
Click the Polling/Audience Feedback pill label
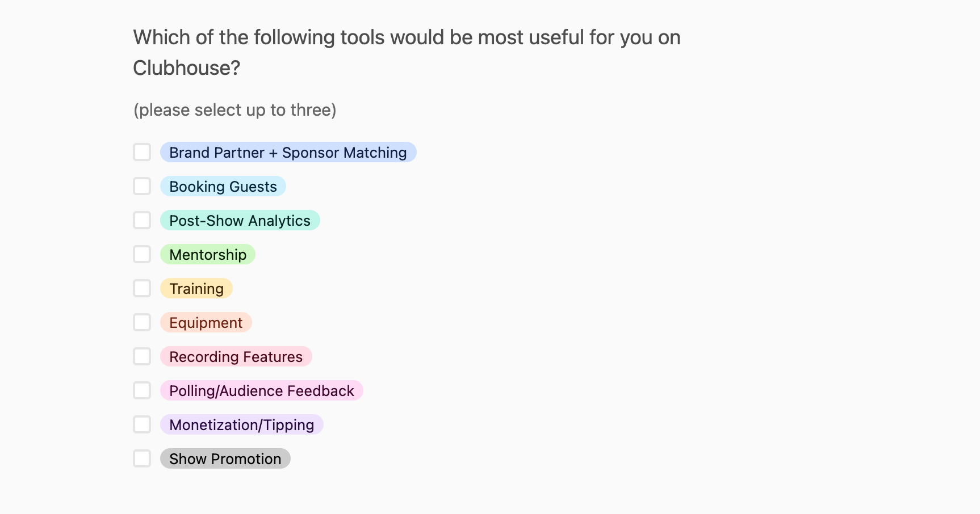pyautogui.click(x=262, y=390)
